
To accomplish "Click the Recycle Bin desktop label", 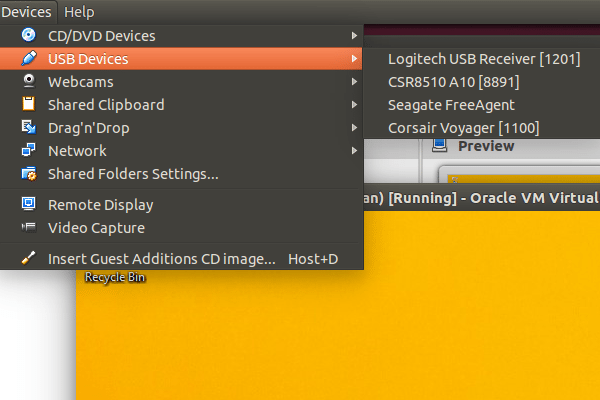I will pos(115,277).
